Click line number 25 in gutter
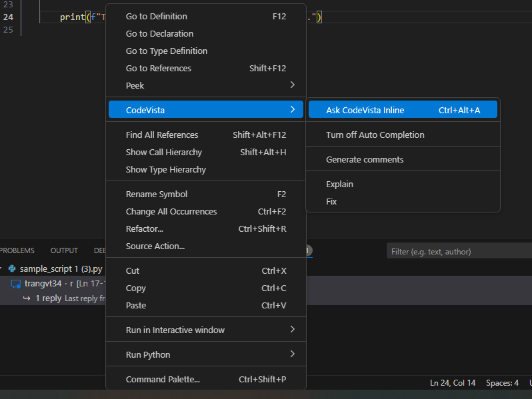 coord(8,30)
